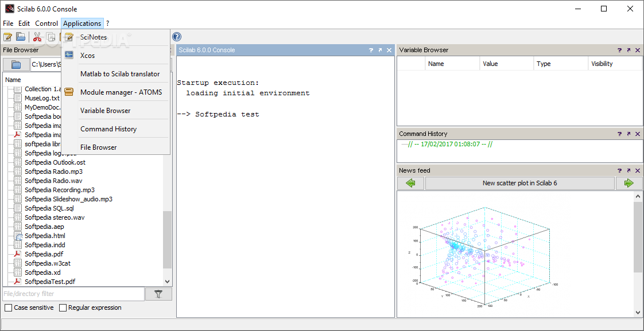
Task: Close the open Applications menu
Action: 82,24
